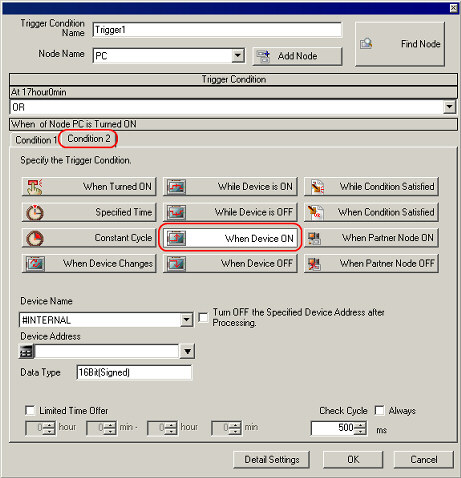The height and width of the screenshot is (478, 461).
Task: Select the When Turned ON trigger icon
Action: pyautogui.click(x=35, y=187)
